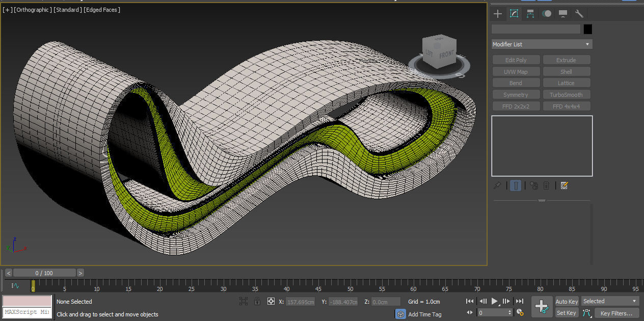Apply the Shell modifier

(566, 72)
